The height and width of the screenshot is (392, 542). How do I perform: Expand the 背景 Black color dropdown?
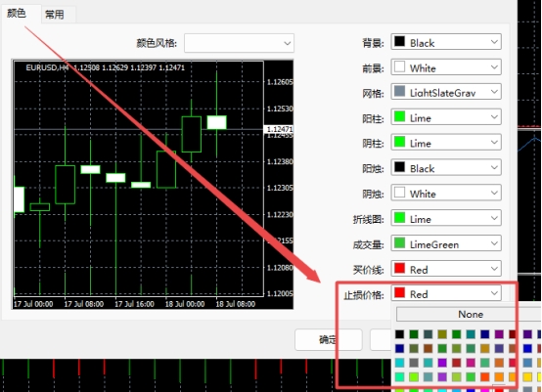(x=446, y=42)
